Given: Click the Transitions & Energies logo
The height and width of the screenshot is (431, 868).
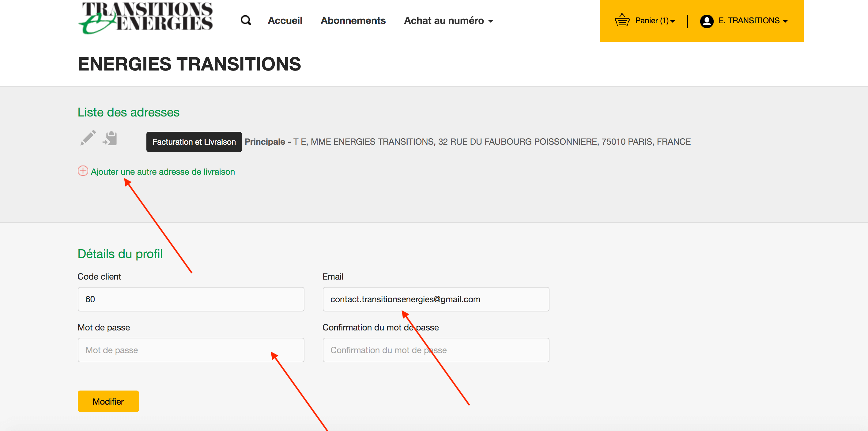Looking at the screenshot, I should click(145, 18).
